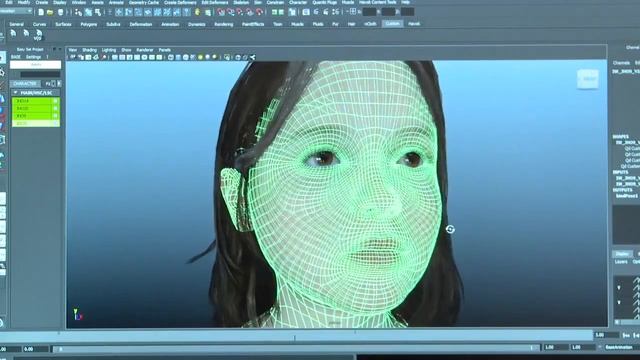640x360 pixels.
Task: Click the third custom shelf icon labeled below
Action: tap(38, 36)
